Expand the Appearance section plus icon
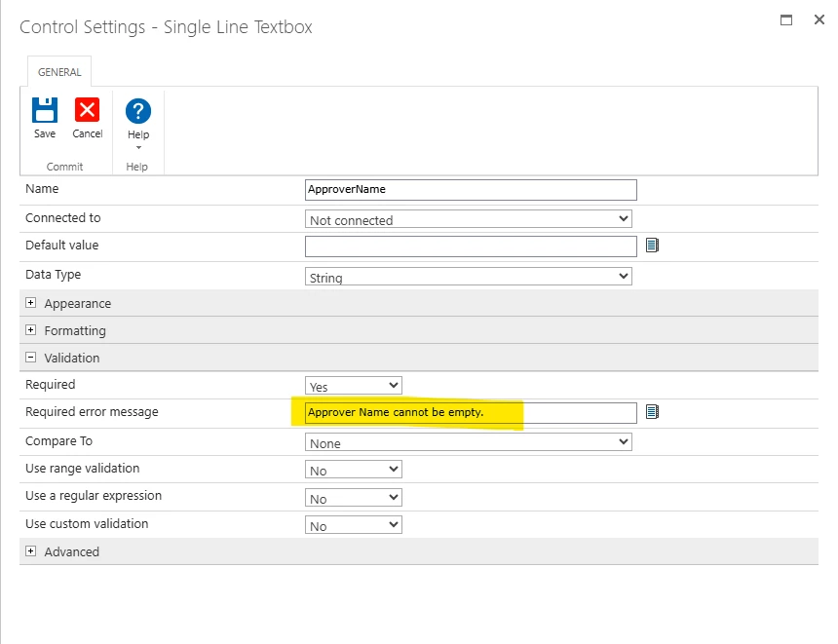Viewport: 838px width, 644px height. 31,302
